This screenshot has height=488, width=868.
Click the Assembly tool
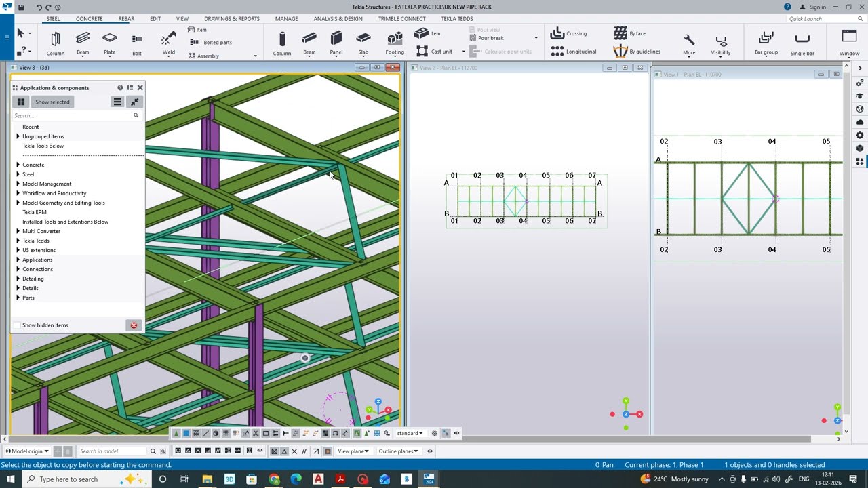pyautogui.click(x=203, y=56)
